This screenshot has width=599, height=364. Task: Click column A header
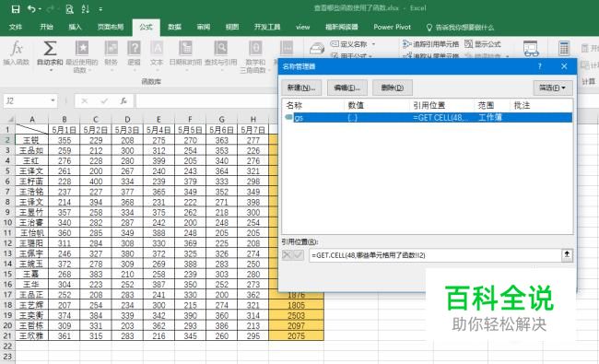(x=31, y=119)
